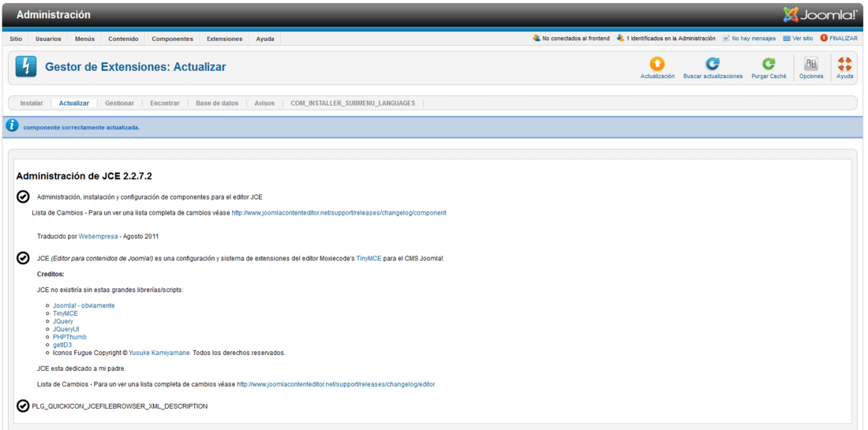Click the Purgar Caché icon
The image size is (868, 430).
769,64
